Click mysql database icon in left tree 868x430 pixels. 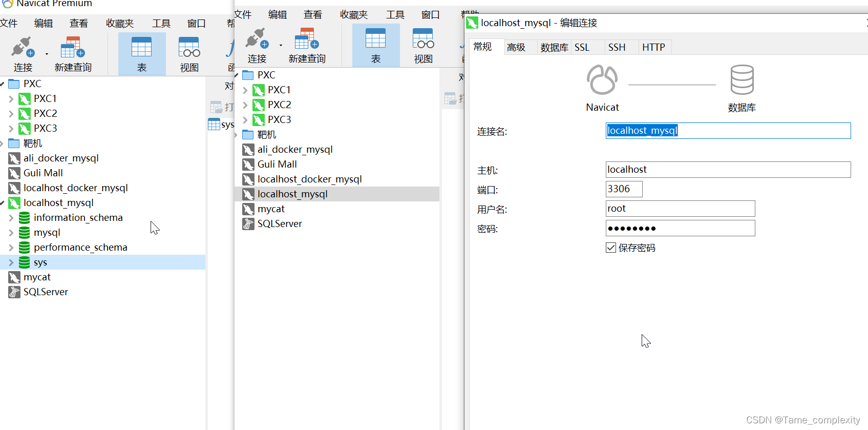click(x=24, y=233)
